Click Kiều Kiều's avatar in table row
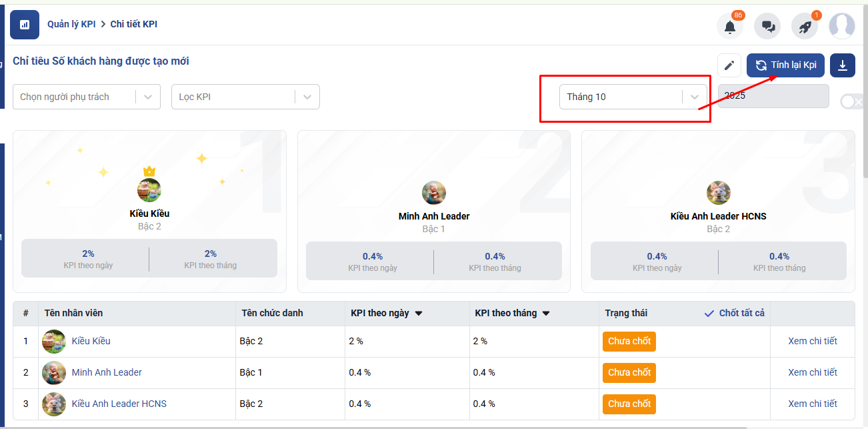The height and width of the screenshot is (429, 868). (54, 342)
